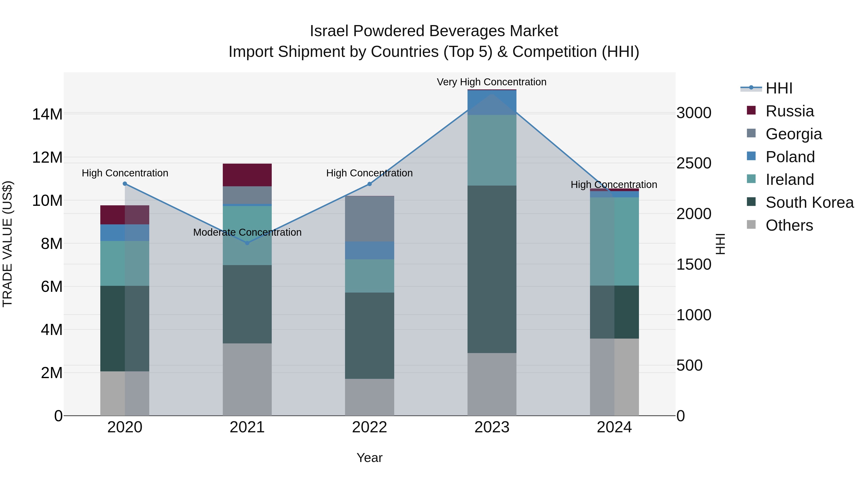Click the Year x-axis title

[369, 458]
